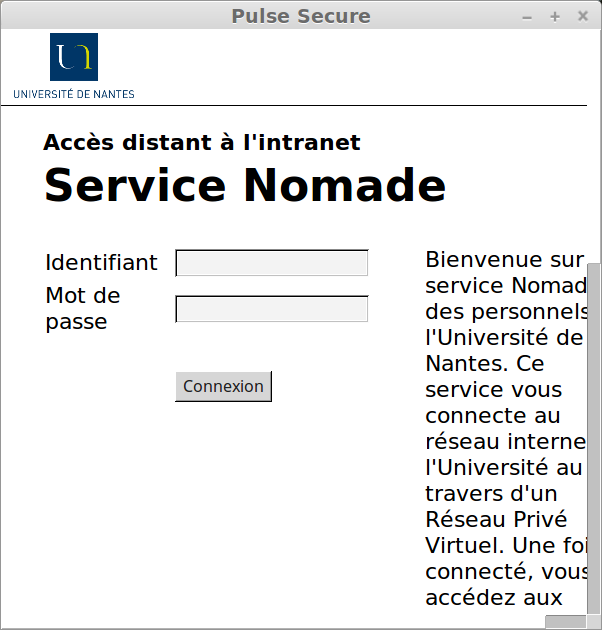Click the 'UNIVERSITÉ DE NANTES' caption under logo
Image resolution: width=602 pixels, height=630 pixels.
point(74,94)
